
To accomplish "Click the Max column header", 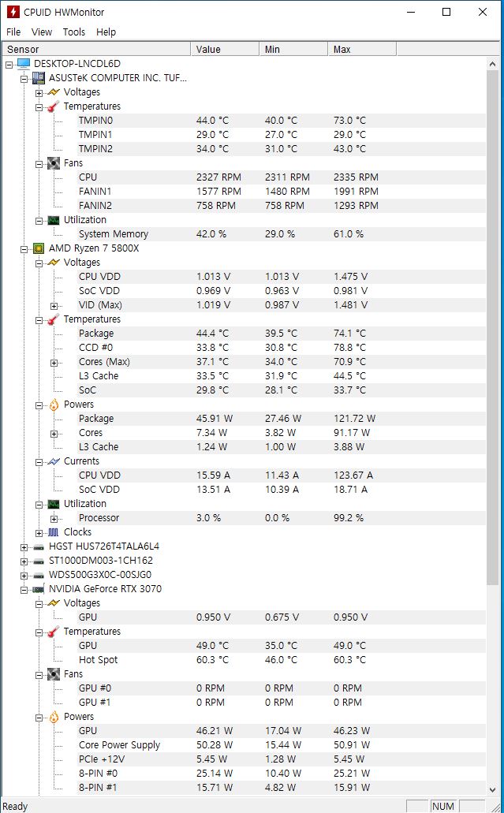I will (362, 49).
